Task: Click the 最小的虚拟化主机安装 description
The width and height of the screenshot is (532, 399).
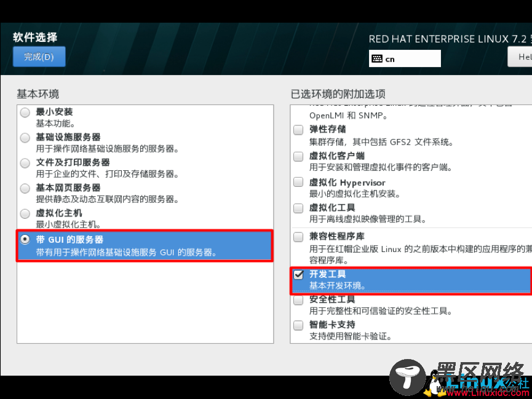Action: click(354, 194)
